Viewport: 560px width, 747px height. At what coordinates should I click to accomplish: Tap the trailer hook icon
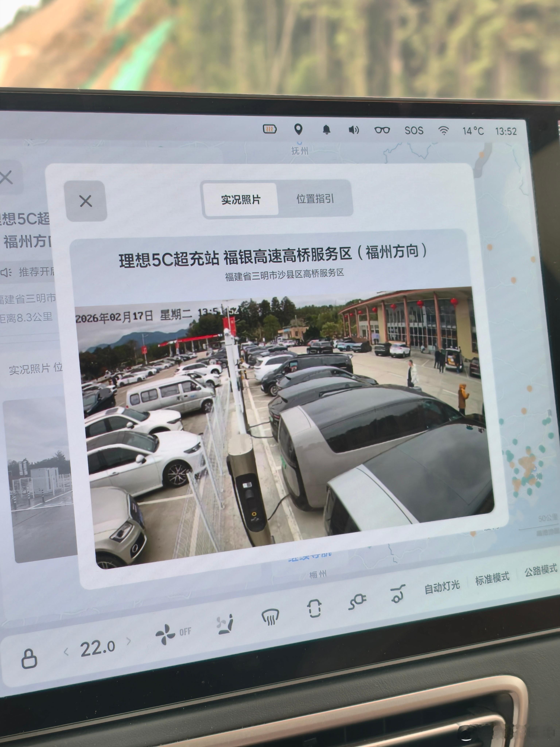pos(397,594)
